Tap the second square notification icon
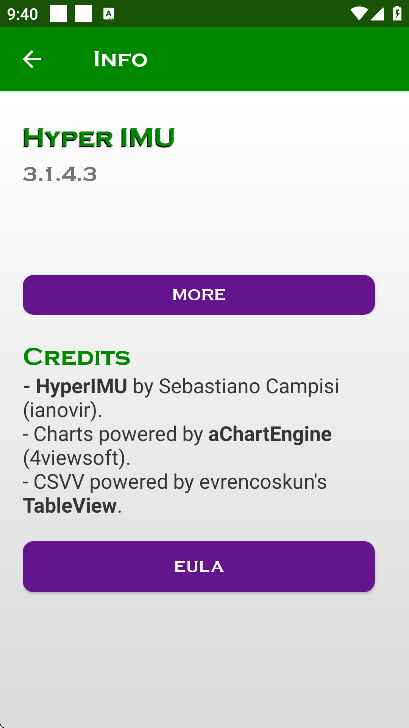Image resolution: width=409 pixels, height=728 pixels. (x=84, y=14)
